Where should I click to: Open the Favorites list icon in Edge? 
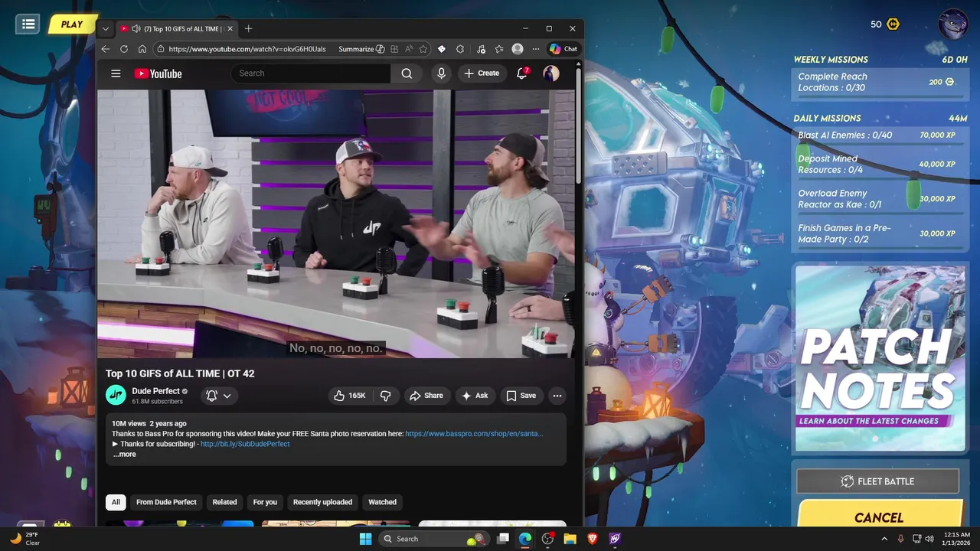tap(499, 49)
